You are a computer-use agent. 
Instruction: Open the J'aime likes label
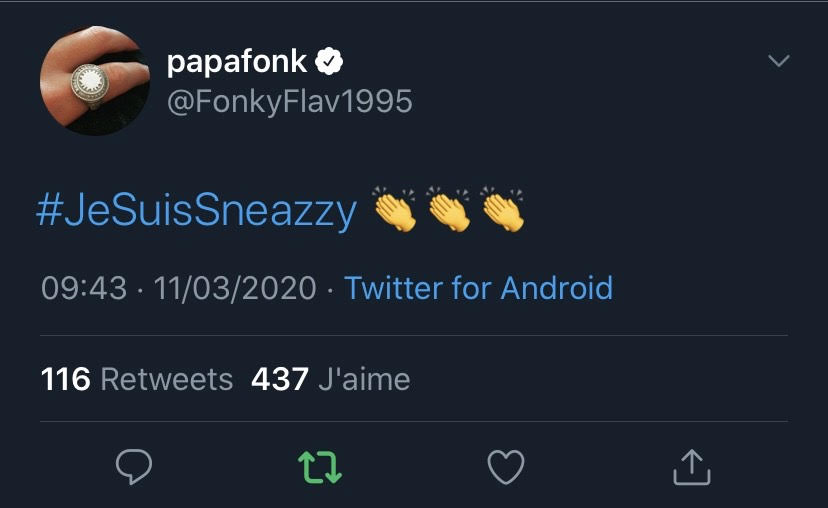(x=363, y=380)
